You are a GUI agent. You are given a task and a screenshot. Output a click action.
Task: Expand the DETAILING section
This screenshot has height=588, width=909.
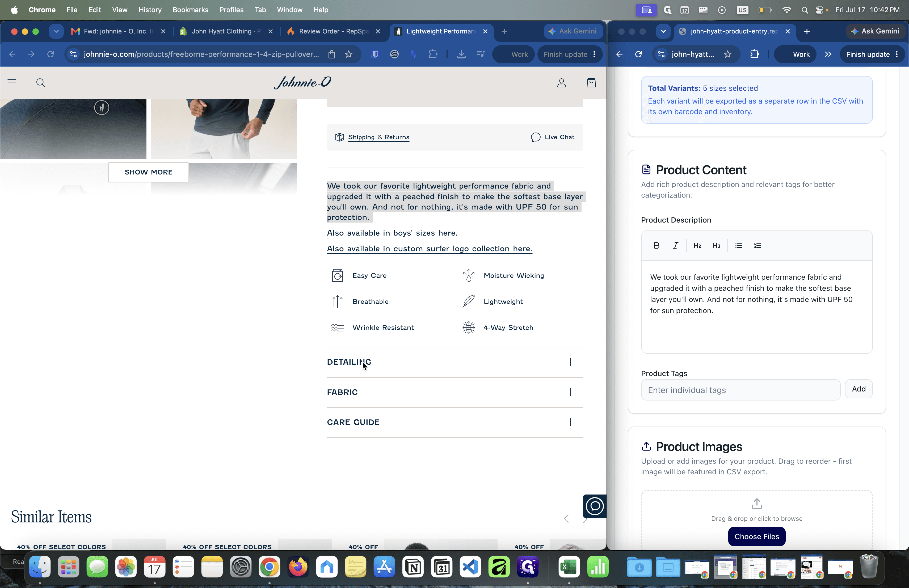pyautogui.click(x=454, y=362)
